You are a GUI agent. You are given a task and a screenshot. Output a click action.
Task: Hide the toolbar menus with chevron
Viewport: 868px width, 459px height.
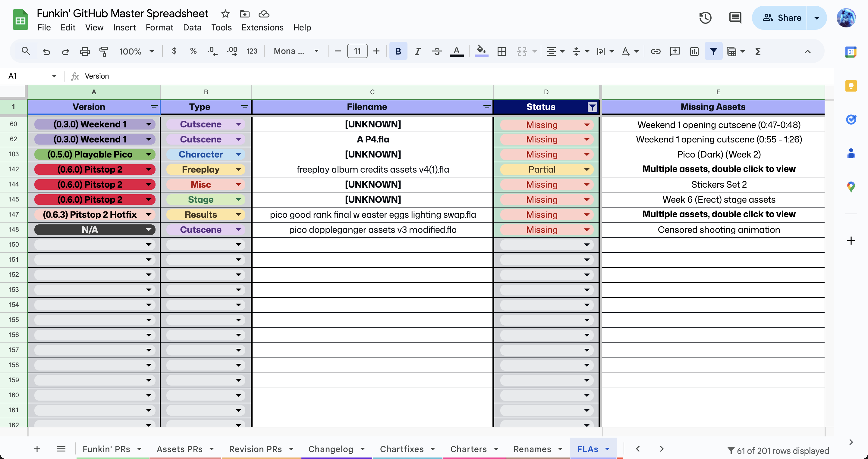tap(808, 51)
